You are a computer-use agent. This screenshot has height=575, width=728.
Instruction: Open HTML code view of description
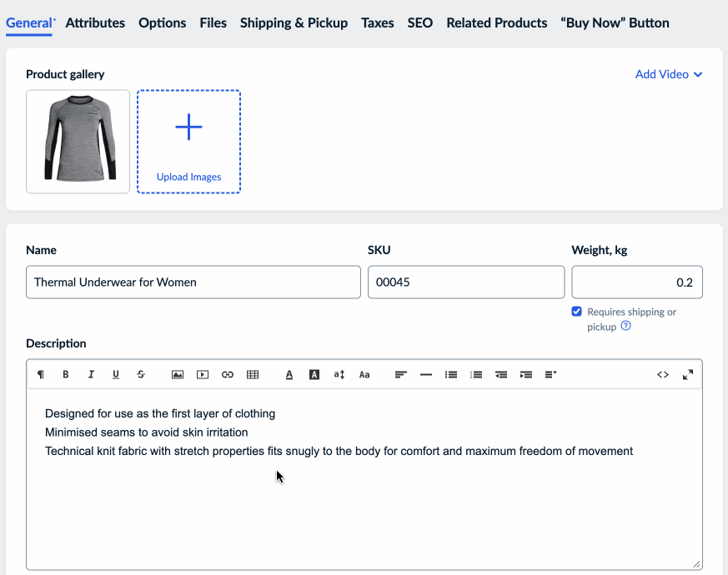[663, 375]
